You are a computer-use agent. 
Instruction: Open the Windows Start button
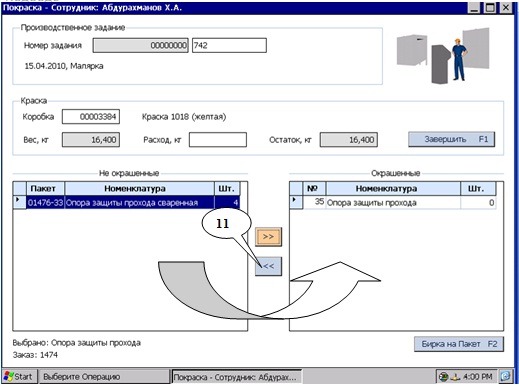[18, 377]
